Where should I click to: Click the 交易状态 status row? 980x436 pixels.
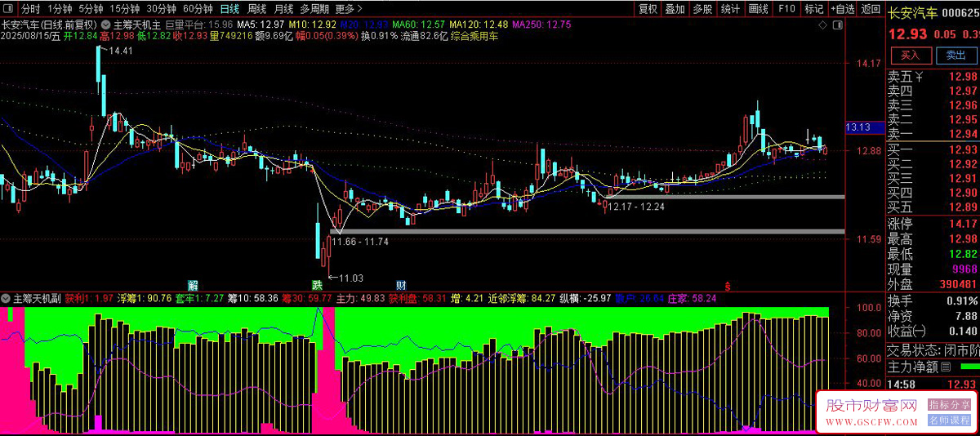(x=933, y=350)
